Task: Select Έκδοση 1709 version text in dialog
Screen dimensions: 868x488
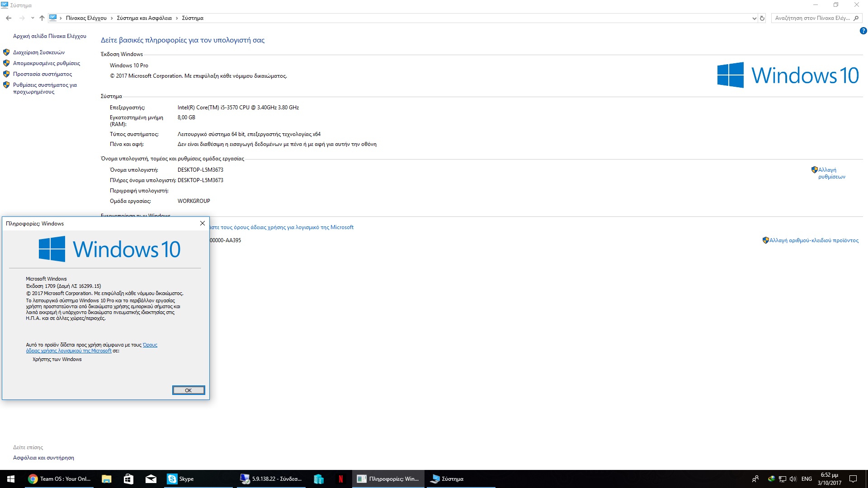Action: click(63, 286)
